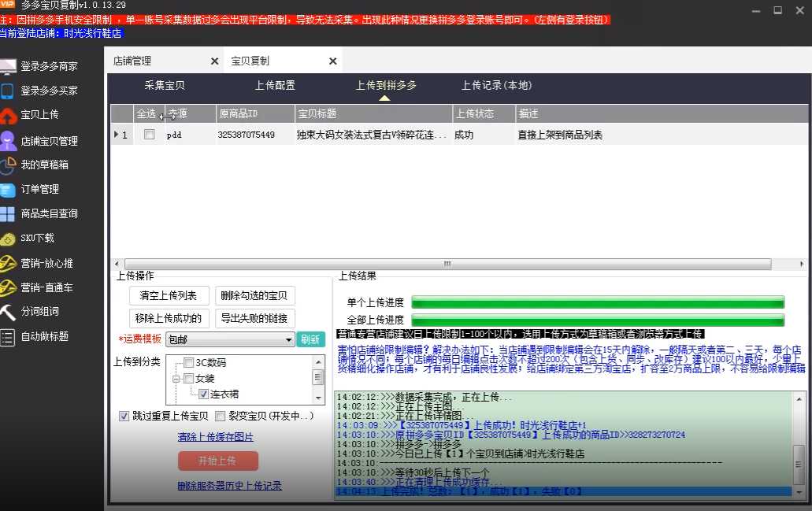Uncheck the 连衣裙 category checkbox
This screenshot has height=511, width=812.
pyautogui.click(x=204, y=394)
